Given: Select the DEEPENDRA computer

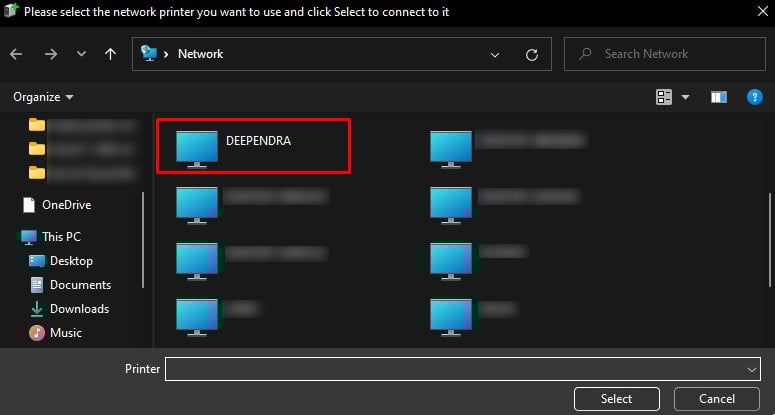Looking at the screenshot, I should point(253,146).
